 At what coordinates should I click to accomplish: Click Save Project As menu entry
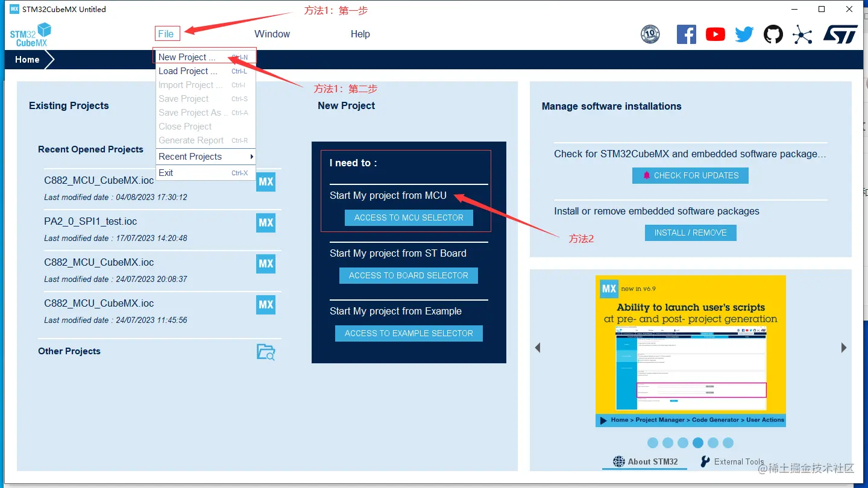206,113
